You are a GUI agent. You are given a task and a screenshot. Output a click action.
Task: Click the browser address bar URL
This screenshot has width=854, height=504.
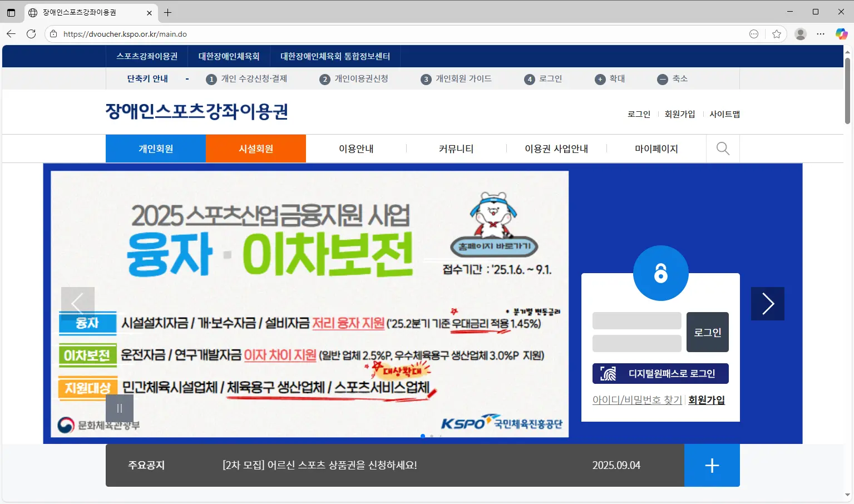(125, 34)
